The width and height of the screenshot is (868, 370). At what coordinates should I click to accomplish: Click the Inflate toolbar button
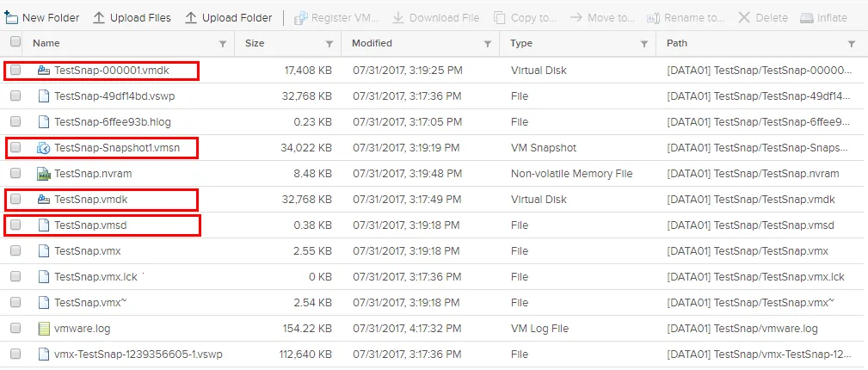point(823,17)
